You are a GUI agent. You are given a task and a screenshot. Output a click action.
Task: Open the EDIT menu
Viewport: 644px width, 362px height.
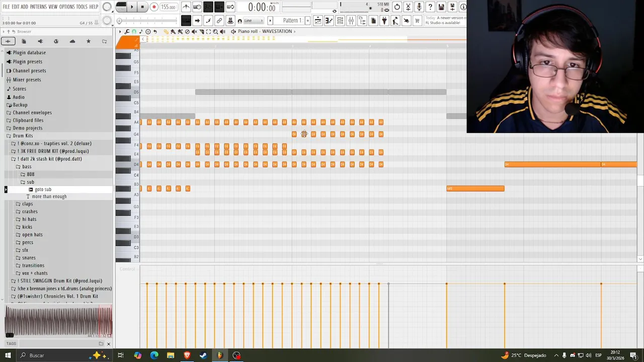click(16, 7)
